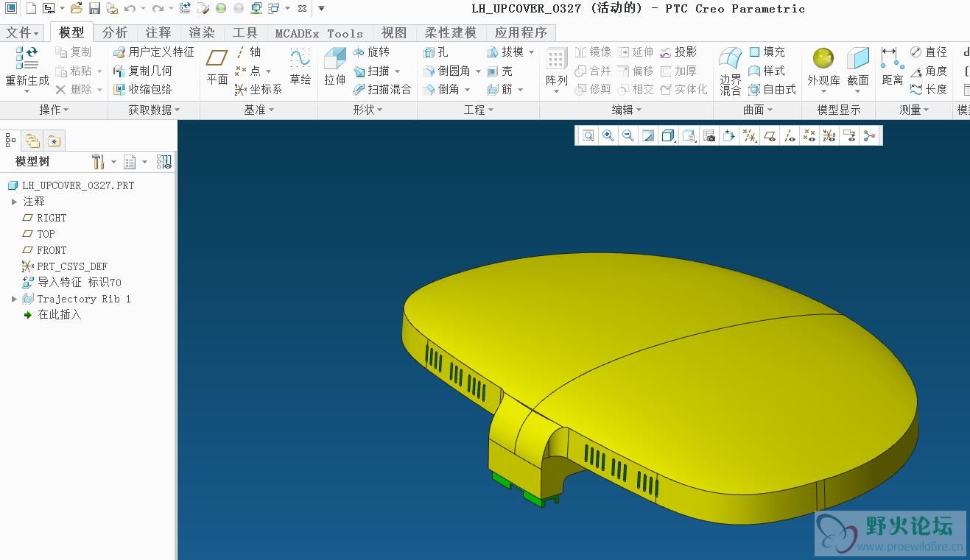Screen dimensions: 970x560
Task: Zoom out using the graphics toolbar
Action: point(628,135)
